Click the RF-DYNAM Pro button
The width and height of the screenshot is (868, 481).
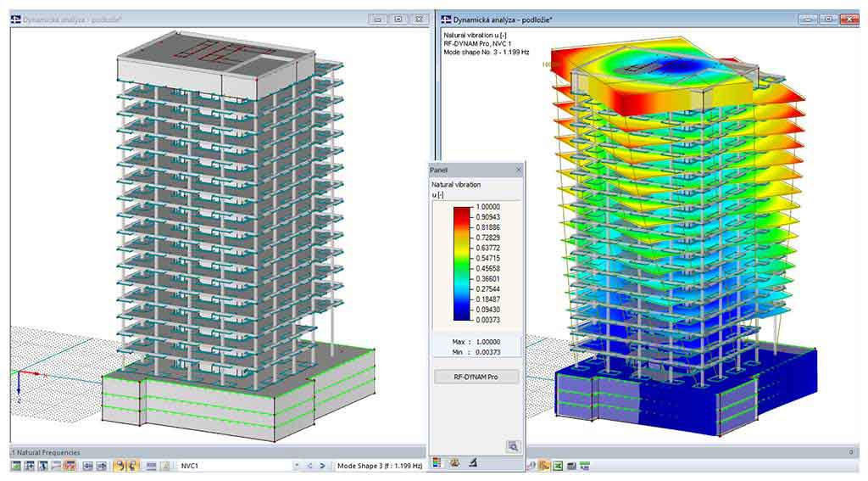(476, 377)
